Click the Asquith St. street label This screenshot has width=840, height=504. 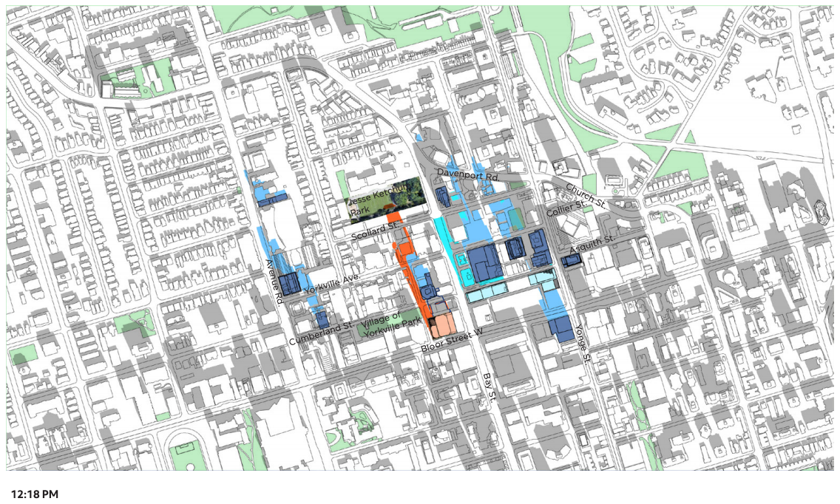pyautogui.click(x=592, y=239)
